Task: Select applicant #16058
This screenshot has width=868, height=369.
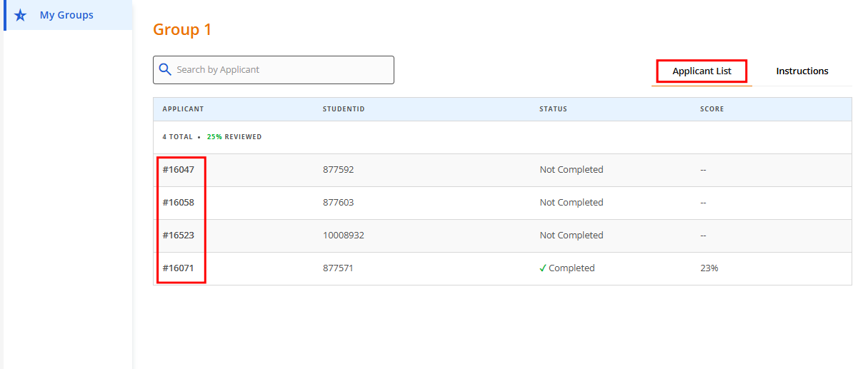Action: [x=178, y=203]
